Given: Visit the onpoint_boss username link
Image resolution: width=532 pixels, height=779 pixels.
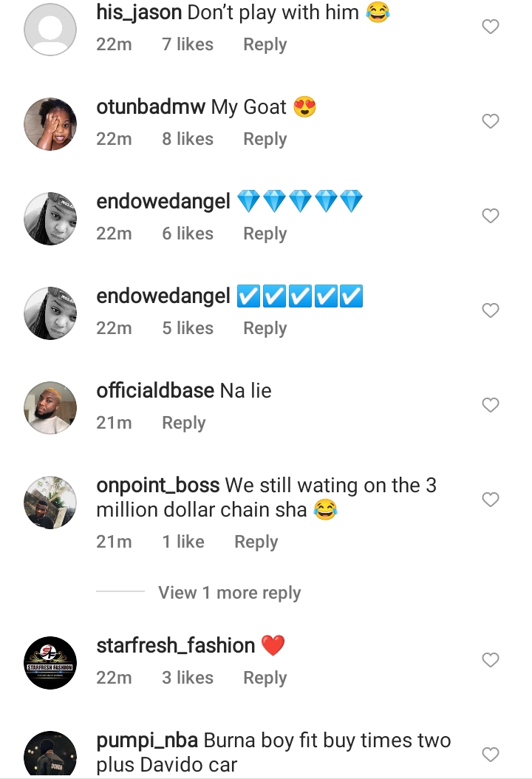Looking at the screenshot, I should coord(157,486).
